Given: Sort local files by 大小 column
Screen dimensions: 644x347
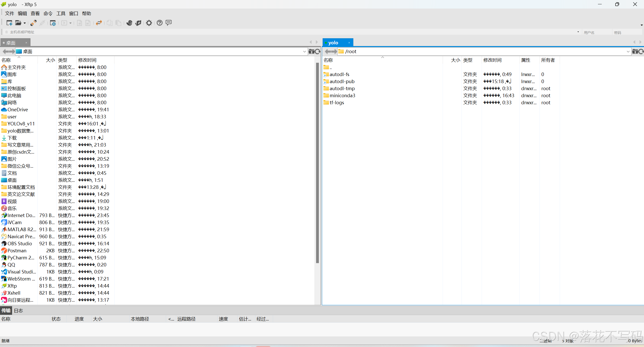Looking at the screenshot, I should 47,60.
